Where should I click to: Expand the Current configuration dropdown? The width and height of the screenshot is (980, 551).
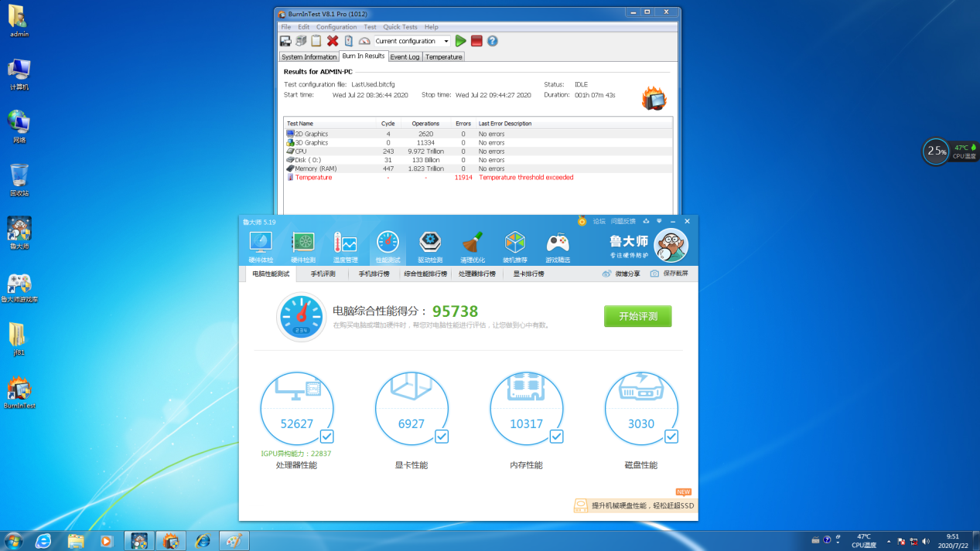(x=446, y=41)
